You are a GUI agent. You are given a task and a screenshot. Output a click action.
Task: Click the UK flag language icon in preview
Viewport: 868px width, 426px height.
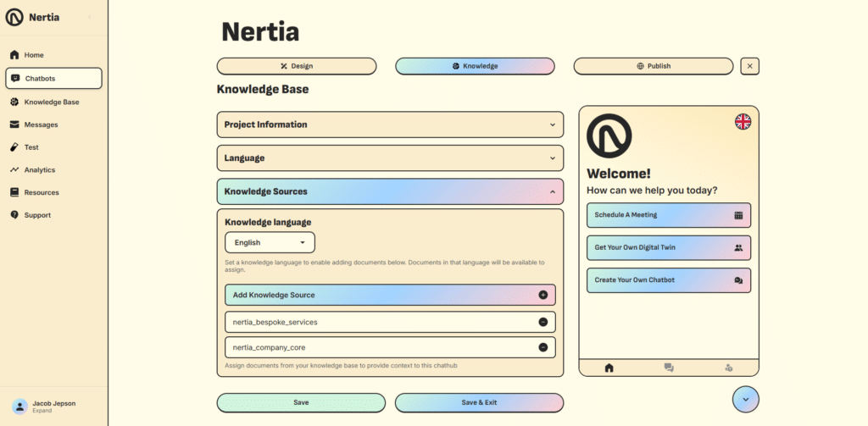tap(743, 122)
